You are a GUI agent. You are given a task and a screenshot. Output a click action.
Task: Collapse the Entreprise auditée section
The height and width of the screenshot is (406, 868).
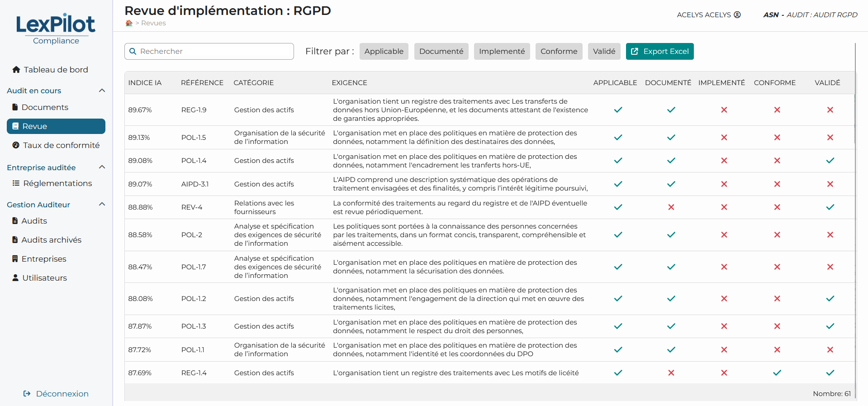click(x=102, y=167)
